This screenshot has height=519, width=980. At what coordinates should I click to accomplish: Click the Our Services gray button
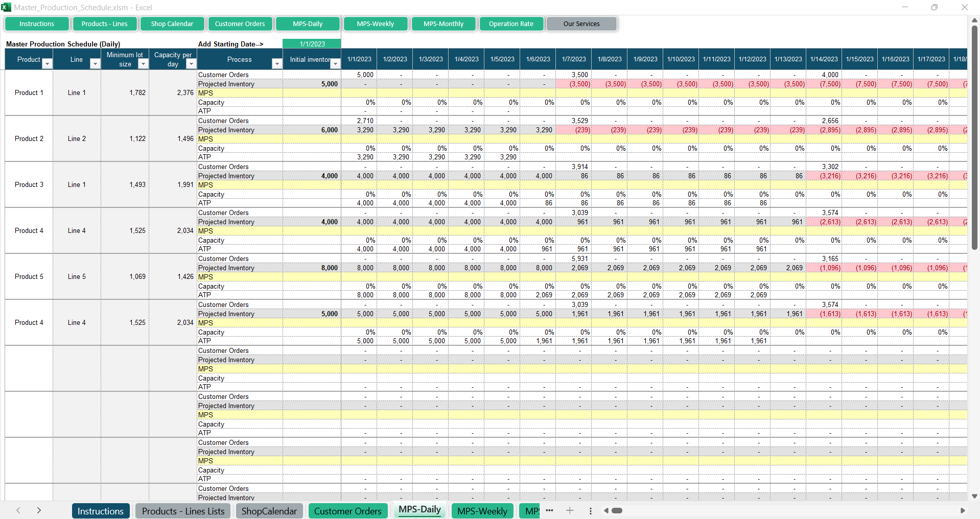tap(581, 24)
